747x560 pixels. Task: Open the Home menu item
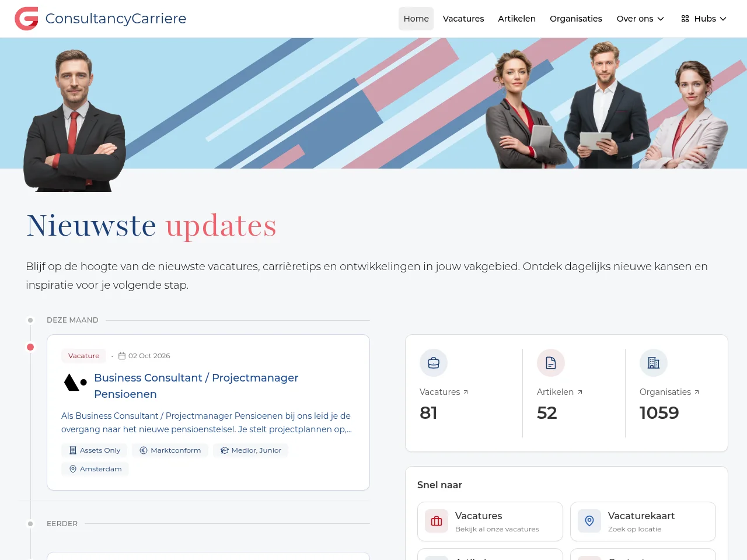[x=416, y=19]
